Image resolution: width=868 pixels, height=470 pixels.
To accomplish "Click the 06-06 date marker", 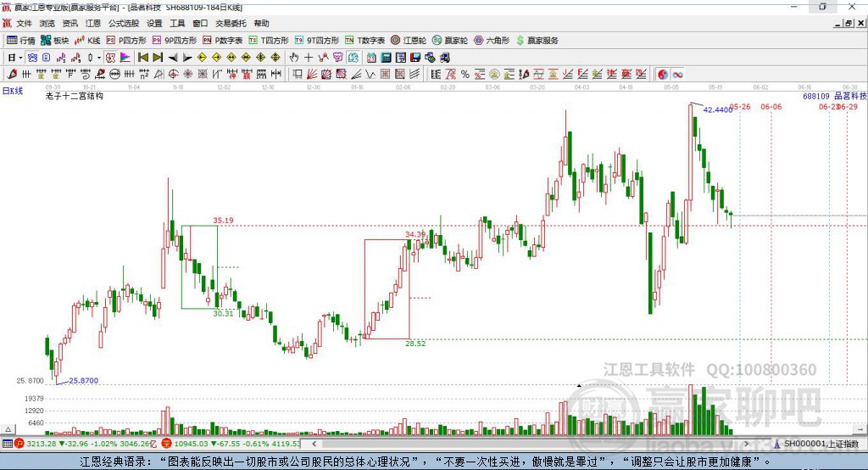I will tap(771, 106).
